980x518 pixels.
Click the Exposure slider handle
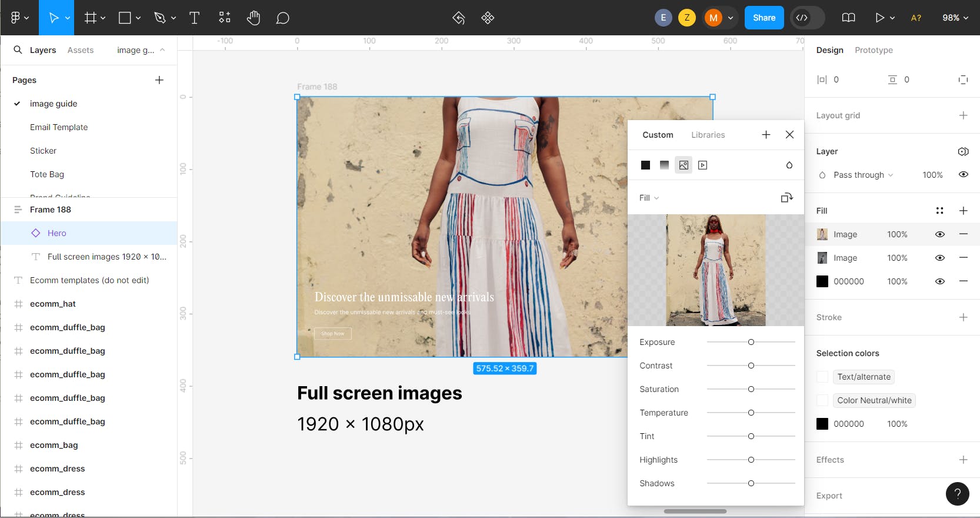751,342
